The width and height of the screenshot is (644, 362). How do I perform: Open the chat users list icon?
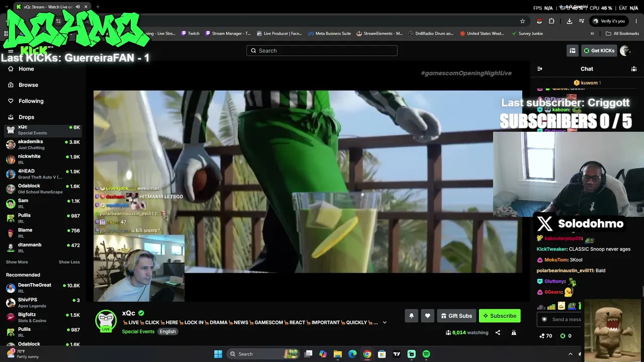[x=634, y=69]
